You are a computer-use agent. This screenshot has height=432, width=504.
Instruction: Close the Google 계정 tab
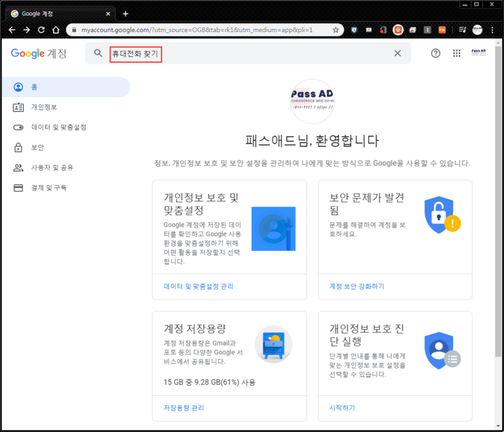108,14
